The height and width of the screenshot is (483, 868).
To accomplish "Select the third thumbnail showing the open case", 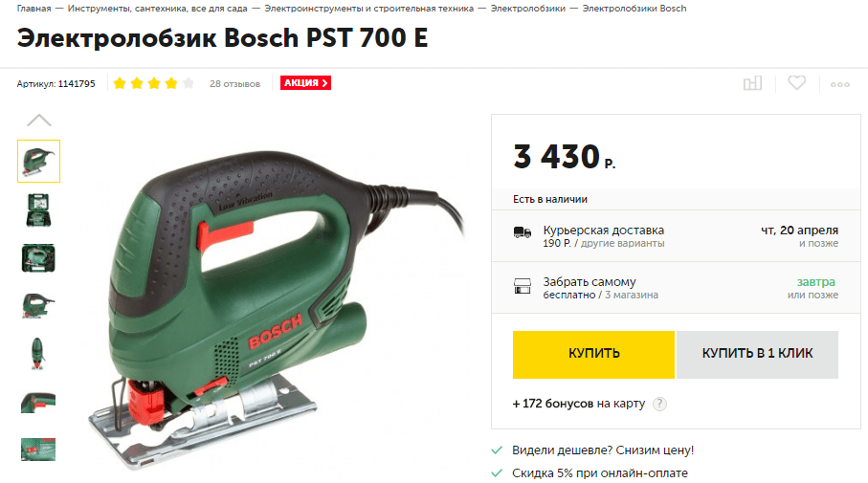I will (x=38, y=258).
